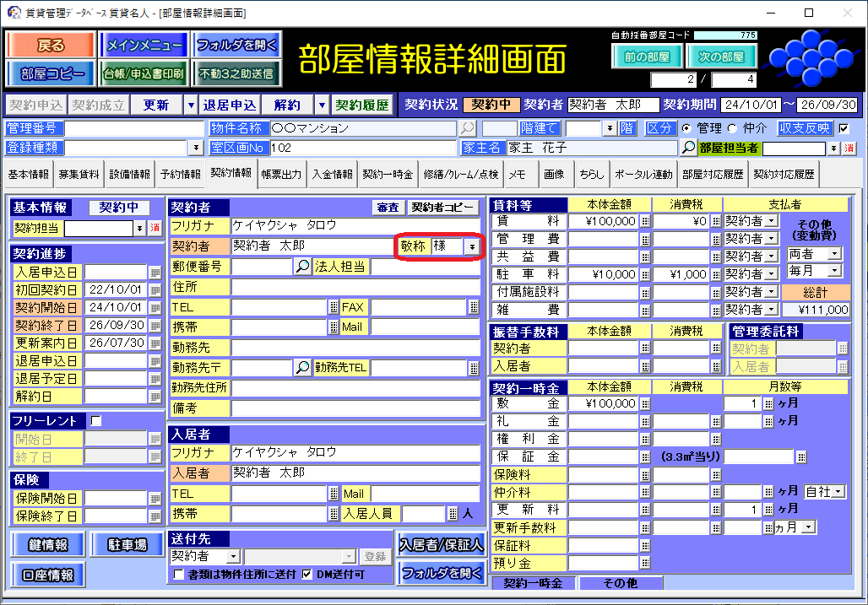
Task: Expand the 契約担当 dropdown
Action: coord(139,228)
